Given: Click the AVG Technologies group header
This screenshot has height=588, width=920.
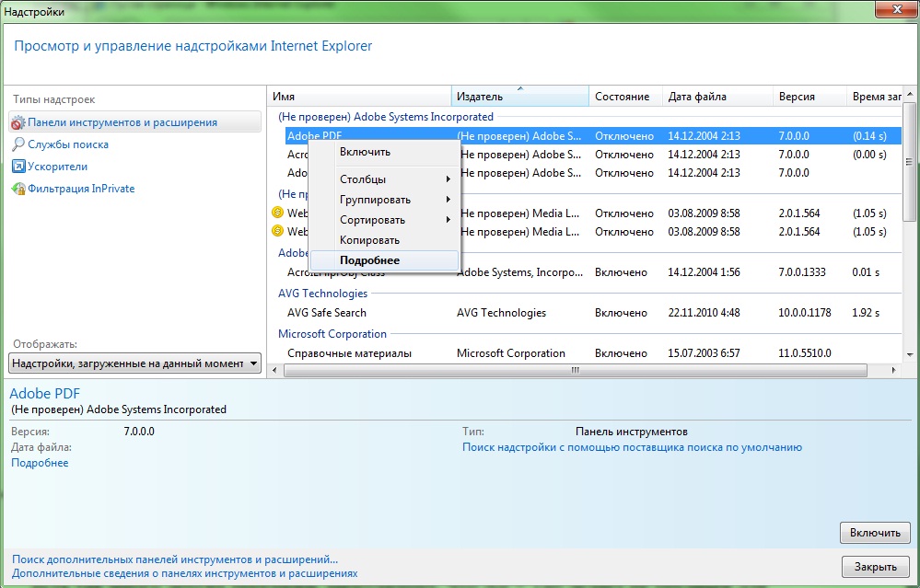Looking at the screenshot, I should [x=322, y=294].
